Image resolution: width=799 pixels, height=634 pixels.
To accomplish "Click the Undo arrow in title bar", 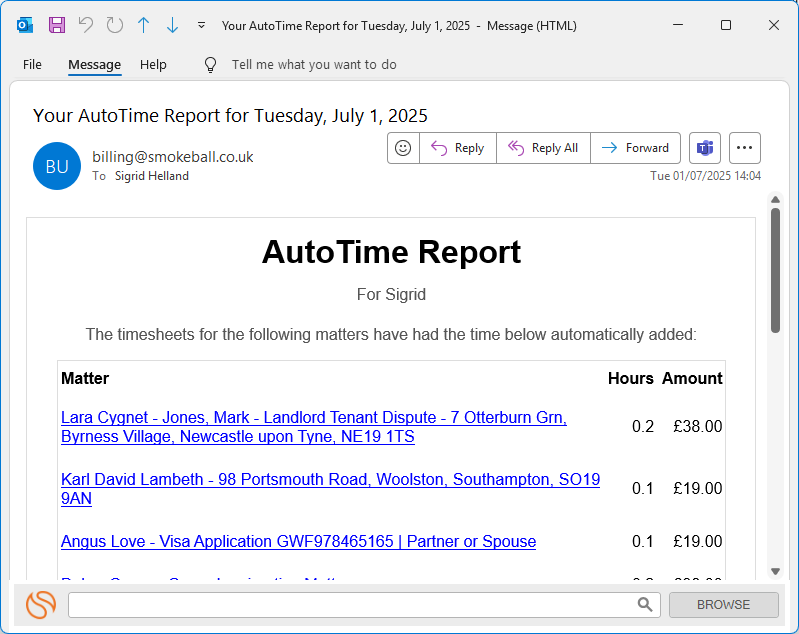I will click(86, 25).
